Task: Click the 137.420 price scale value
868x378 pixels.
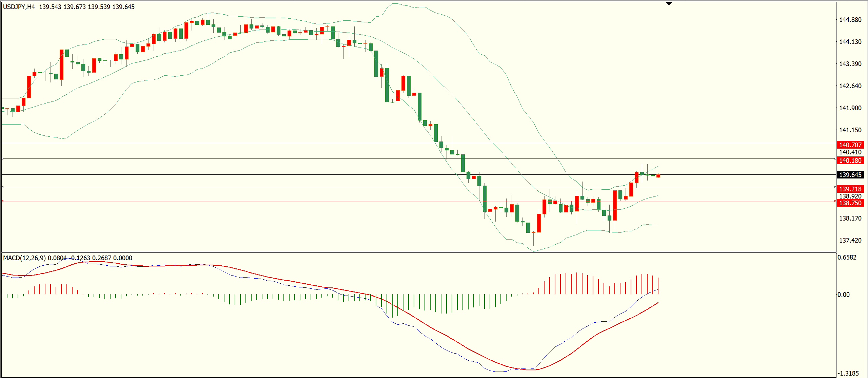Action: click(850, 240)
